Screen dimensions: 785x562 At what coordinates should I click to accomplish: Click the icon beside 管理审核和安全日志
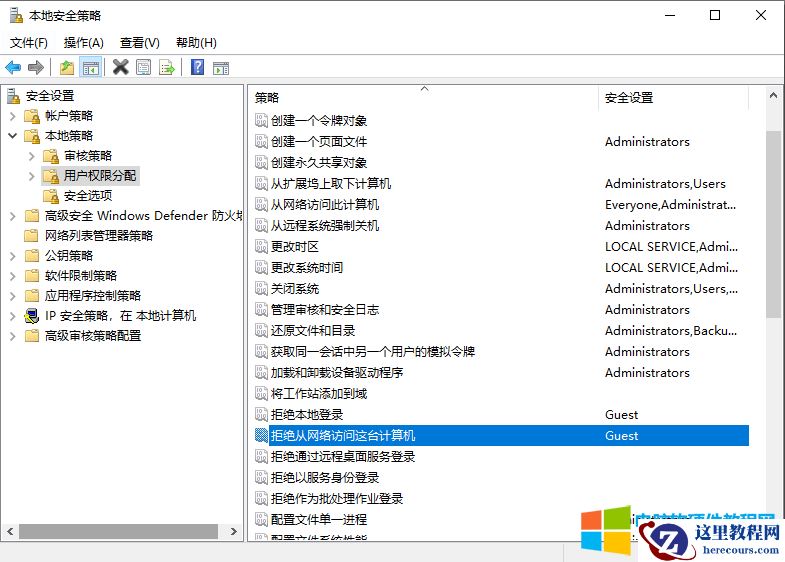click(261, 309)
